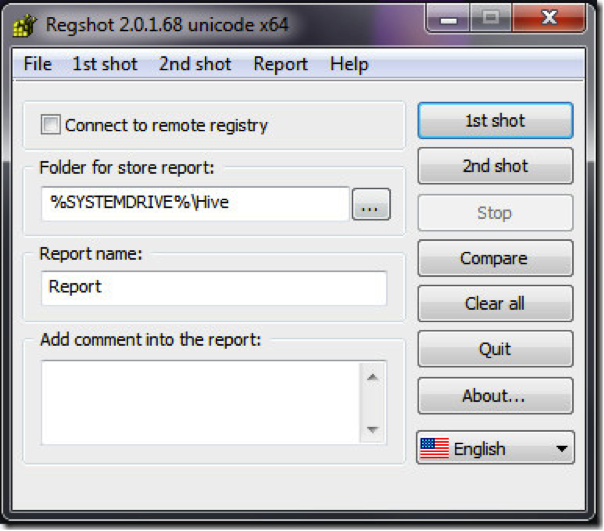Open the English language dropdown

[495, 448]
